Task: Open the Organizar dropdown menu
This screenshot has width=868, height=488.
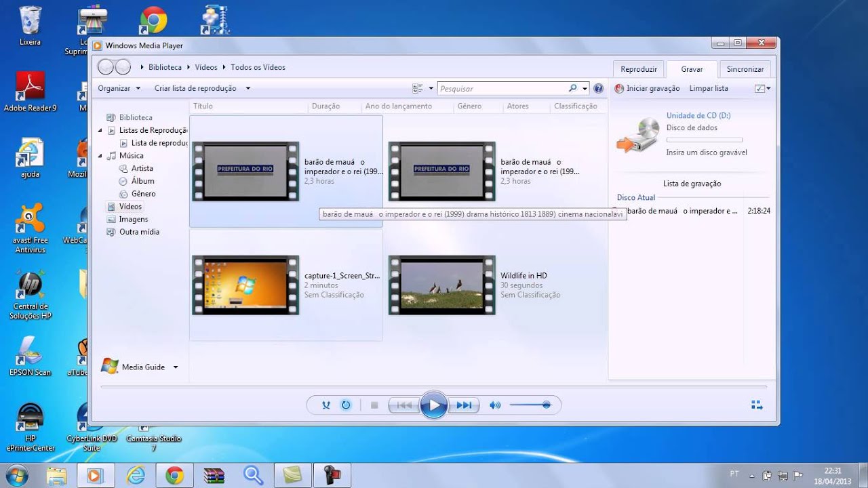Action: [119, 88]
